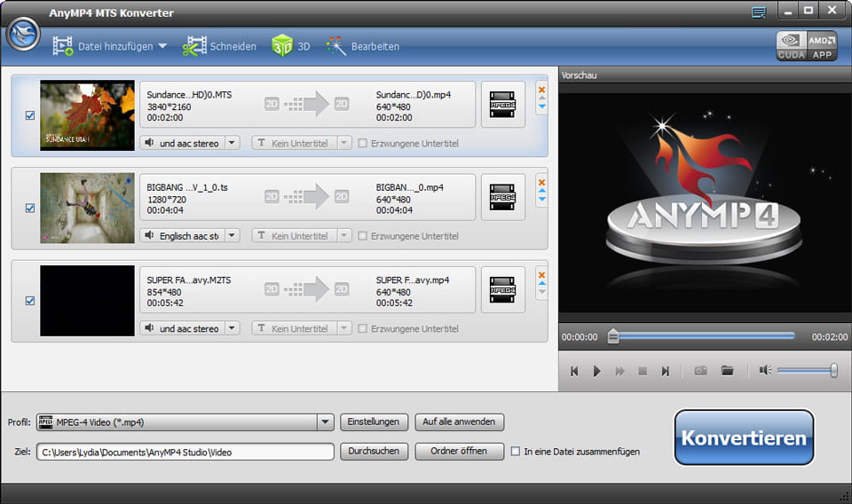Open the Bearbeiten edit tool

362,46
